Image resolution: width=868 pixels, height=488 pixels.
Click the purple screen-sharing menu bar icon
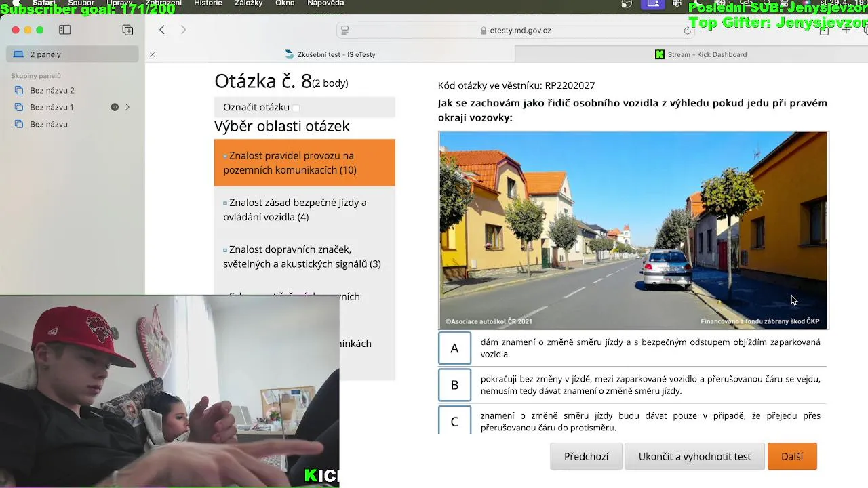(653, 3)
